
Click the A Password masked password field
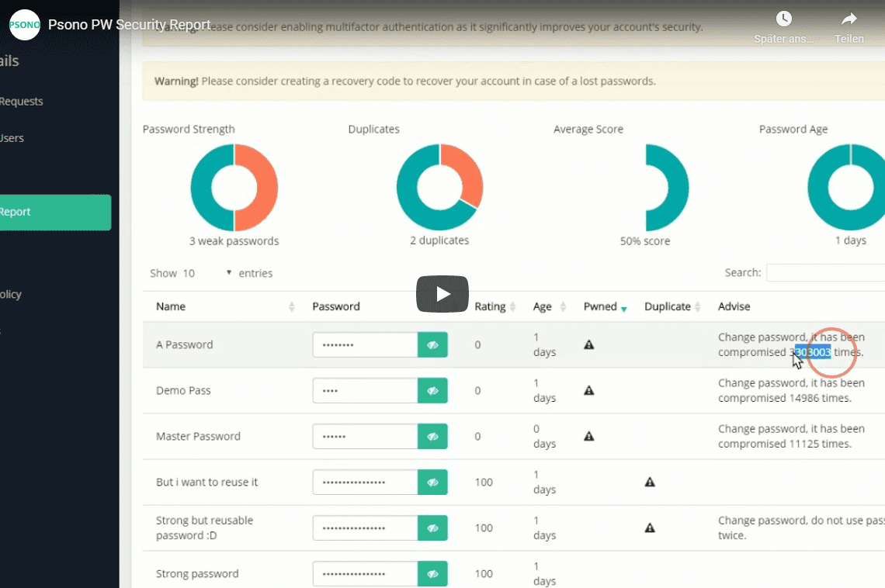tap(365, 345)
